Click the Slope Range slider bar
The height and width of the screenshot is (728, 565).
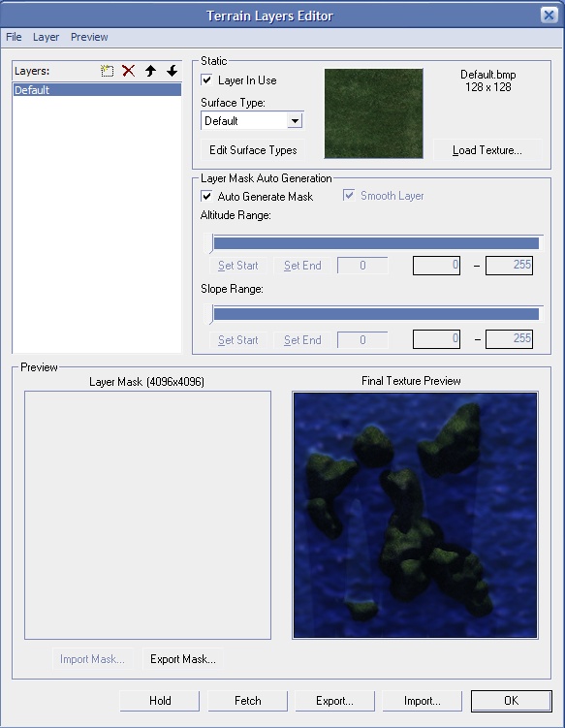[376, 314]
